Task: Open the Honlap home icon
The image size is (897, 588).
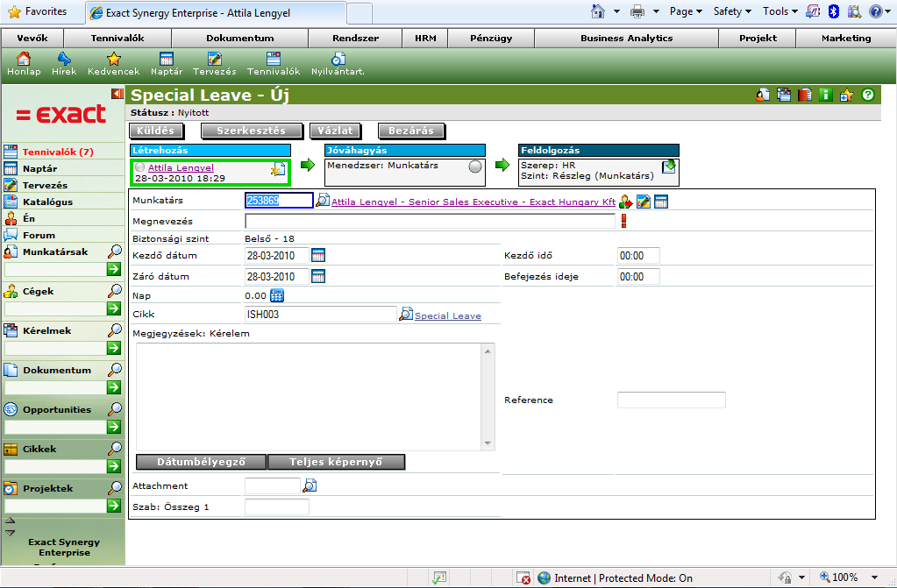Action: (x=24, y=59)
